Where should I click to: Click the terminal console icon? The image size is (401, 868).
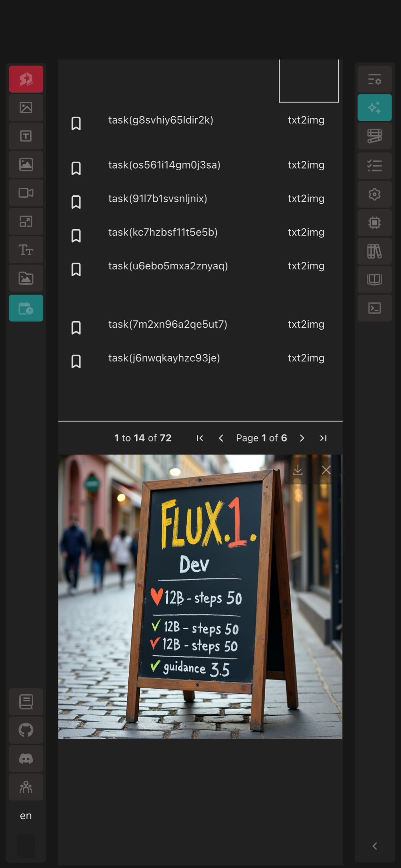point(374,308)
